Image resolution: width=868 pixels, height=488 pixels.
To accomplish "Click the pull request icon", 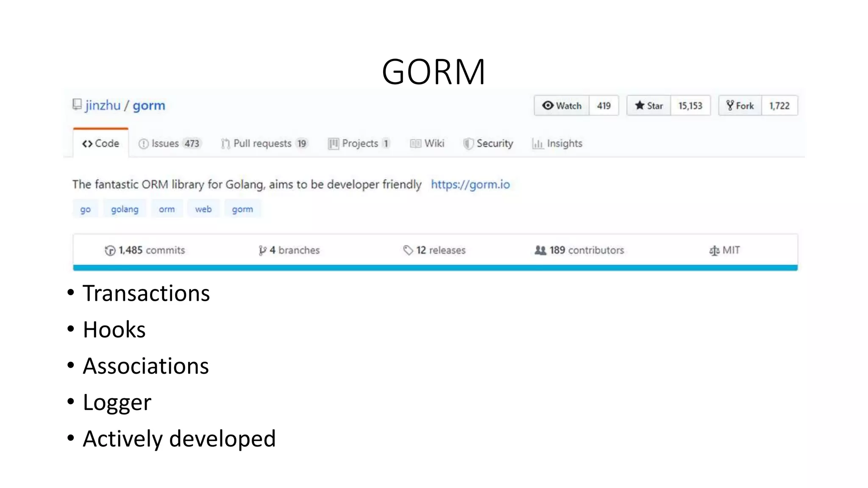I will [225, 144].
